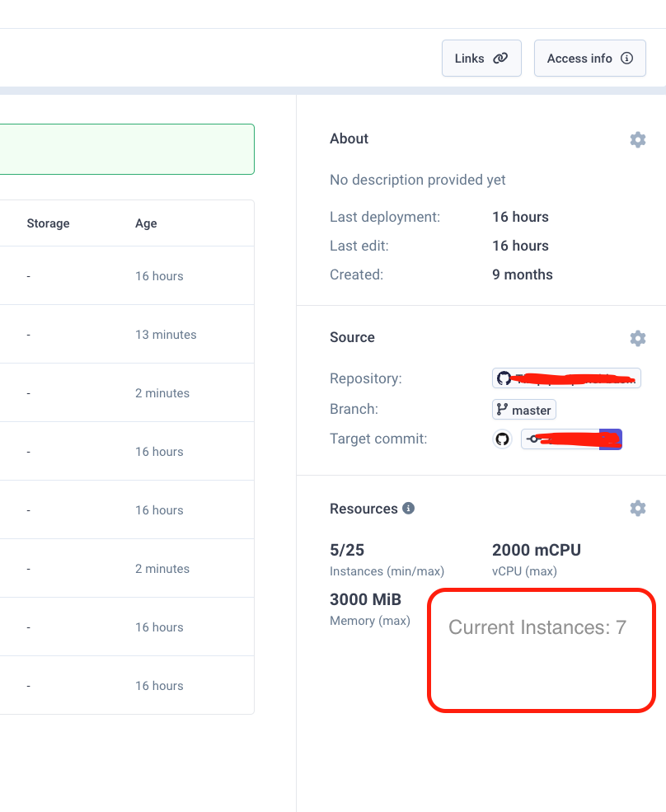
Task: Click the Current Instances: 7 label
Action: tap(537, 627)
